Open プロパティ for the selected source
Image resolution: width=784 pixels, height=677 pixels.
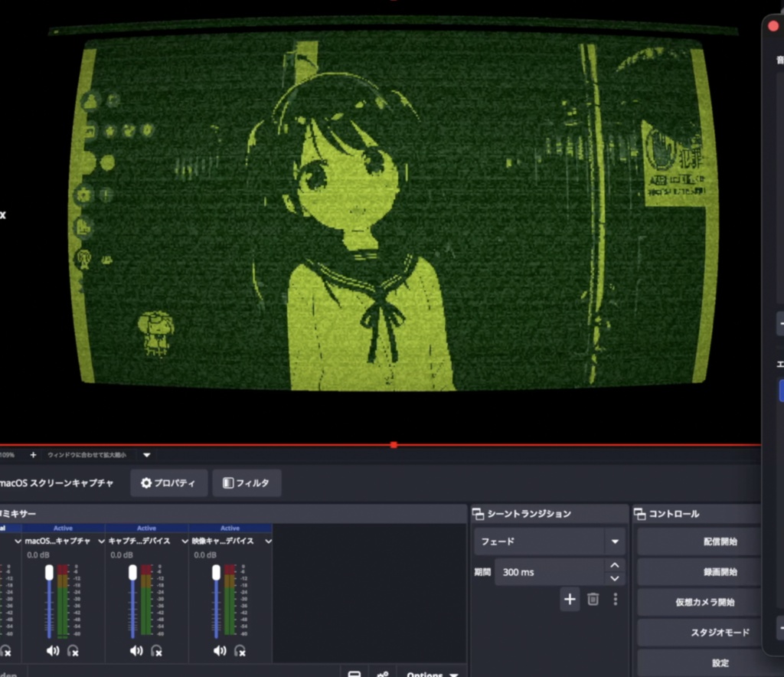pos(169,483)
